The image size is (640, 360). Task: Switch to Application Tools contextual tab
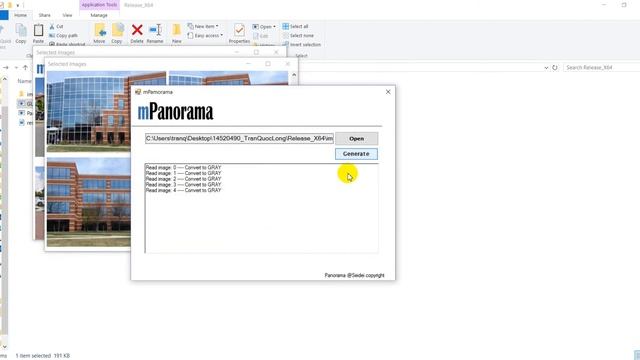pos(99,5)
